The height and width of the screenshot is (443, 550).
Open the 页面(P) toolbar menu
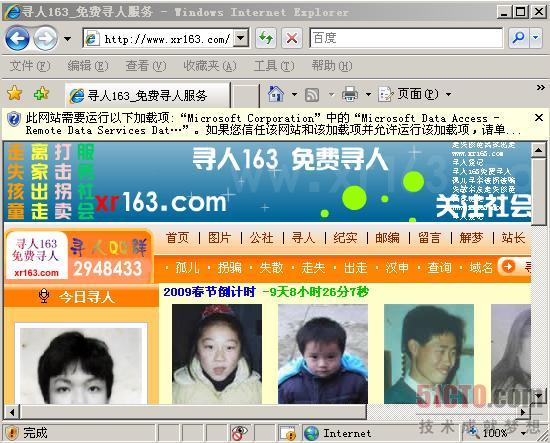point(414,94)
